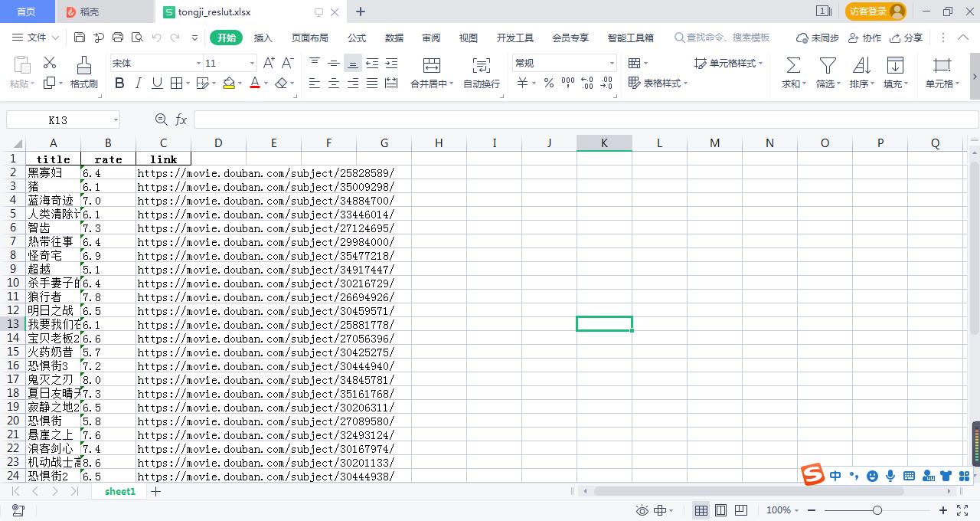980x521 pixels.
Task: Click the thousands separator icon
Action: tap(568, 83)
